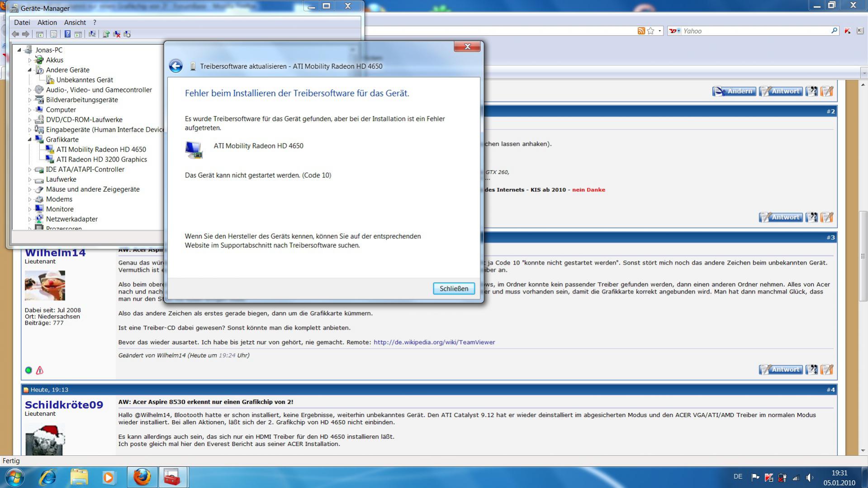Click the volume speaker tray icon
The height and width of the screenshot is (488, 868).
click(x=810, y=478)
